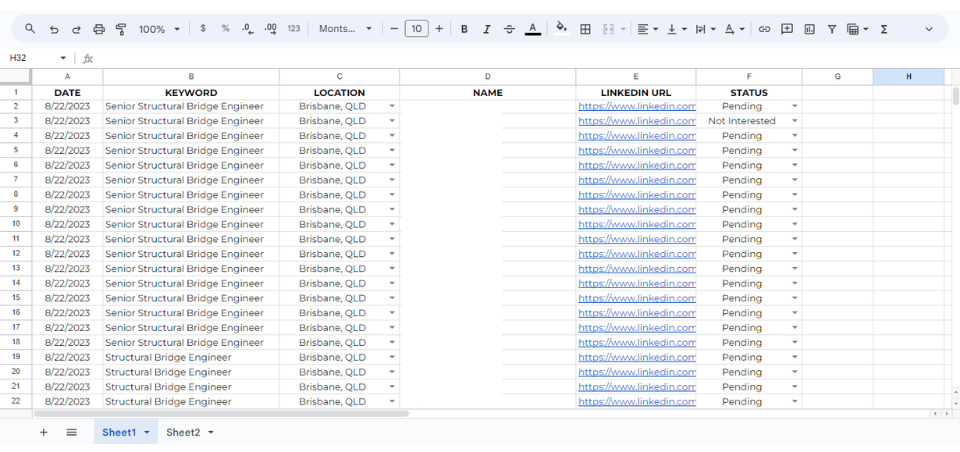Open row 22 status dropdown
The height and width of the screenshot is (452, 960).
click(795, 401)
